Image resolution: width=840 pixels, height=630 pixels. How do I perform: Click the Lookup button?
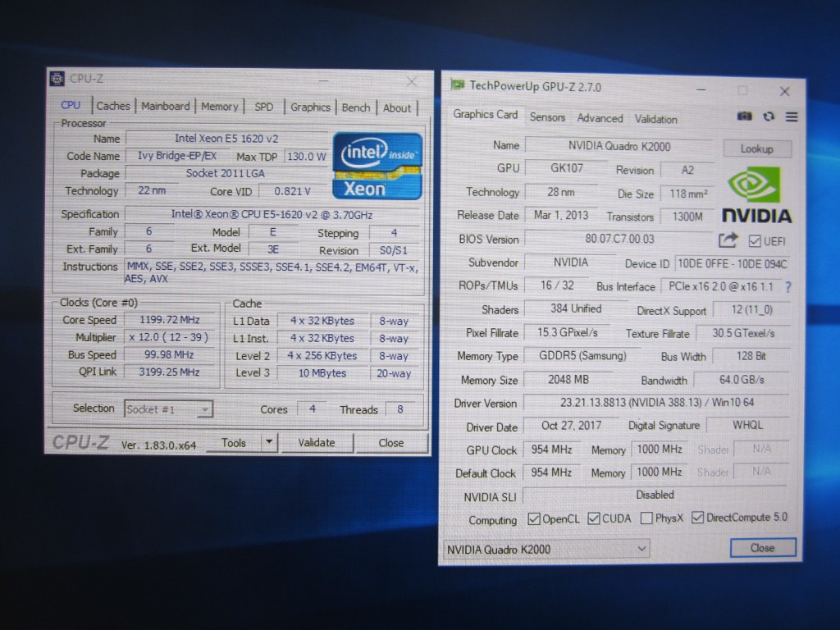point(756,148)
